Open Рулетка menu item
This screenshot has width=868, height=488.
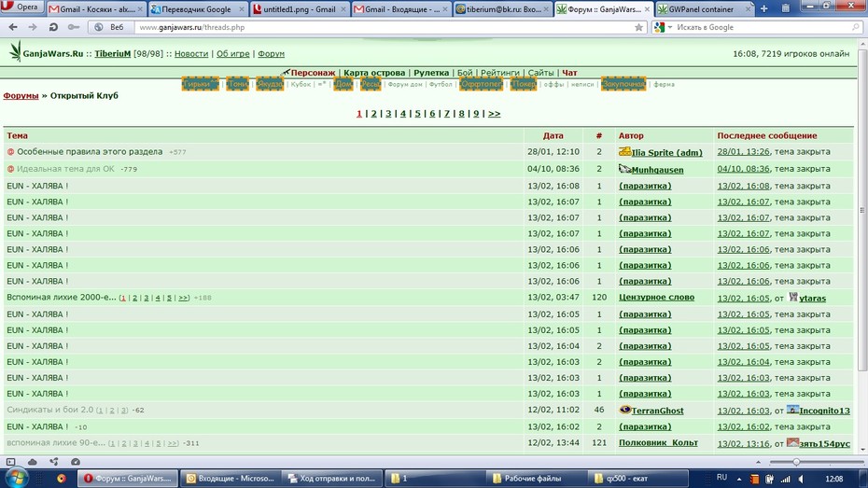(431, 73)
